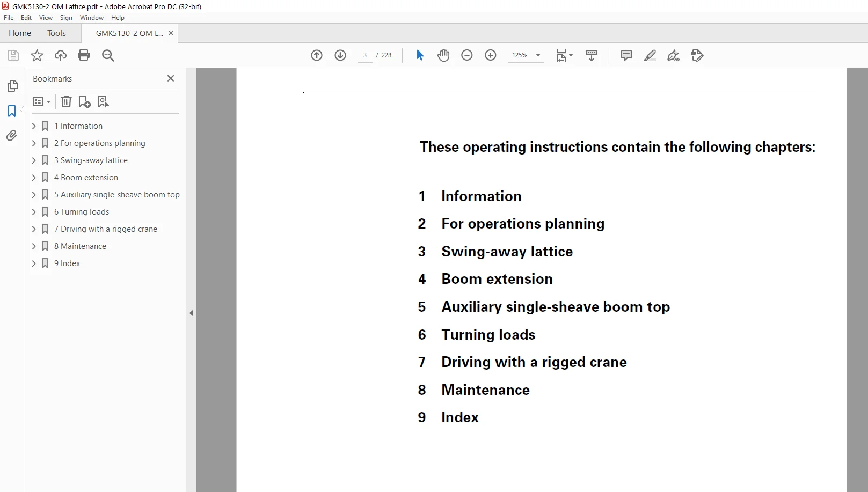Screen dimensions: 868x492
Task: Add a sticky note comment
Action: point(626,55)
